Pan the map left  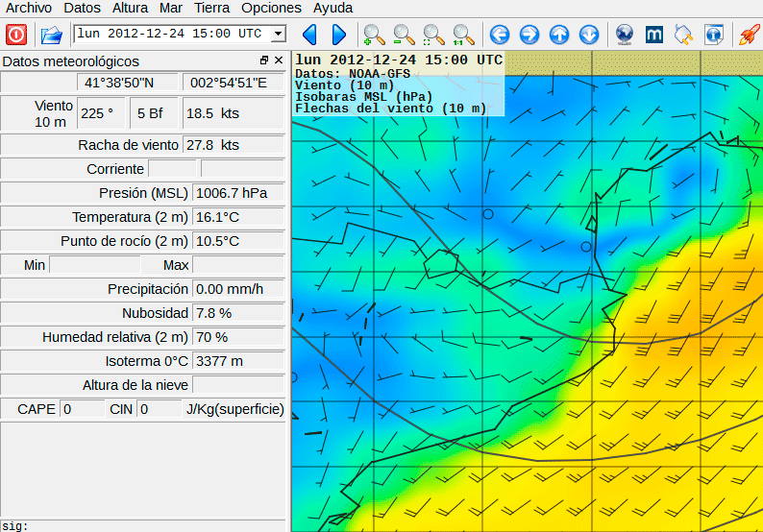point(500,35)
